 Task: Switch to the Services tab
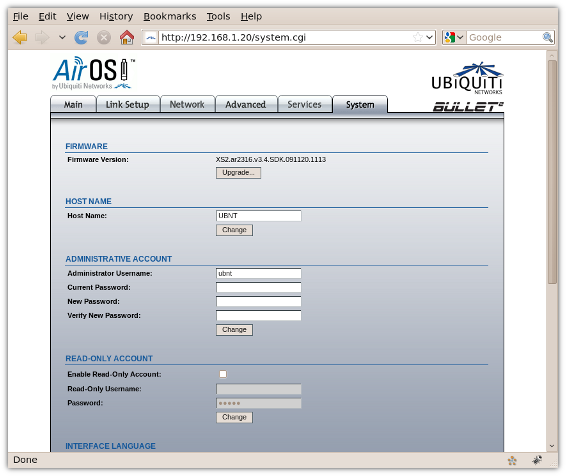[x=304, y=104]
